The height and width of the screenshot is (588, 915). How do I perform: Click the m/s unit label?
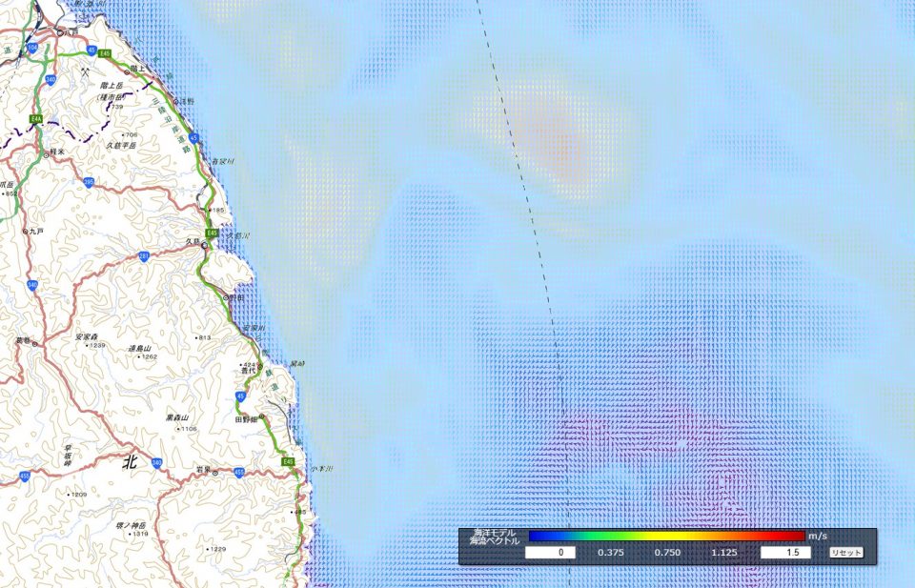tap(818, 537)
